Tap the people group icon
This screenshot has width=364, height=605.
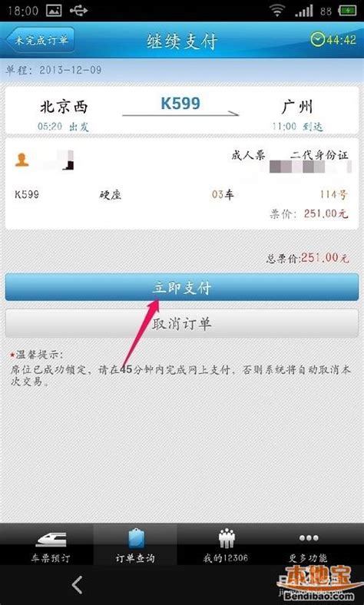click(x=227, y=538)
